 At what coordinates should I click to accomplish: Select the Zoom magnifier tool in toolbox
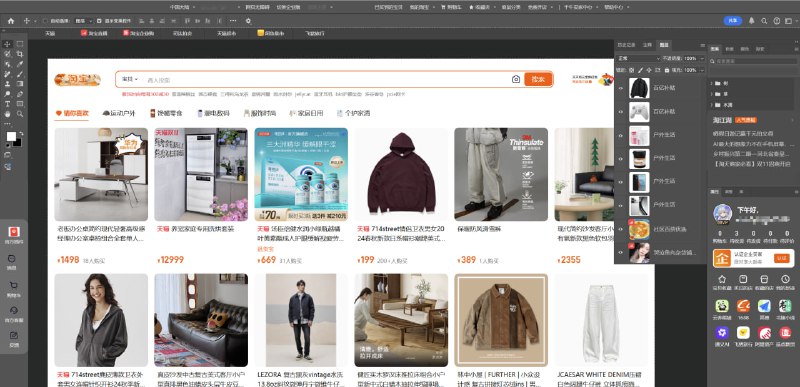[x=20, y=114]
